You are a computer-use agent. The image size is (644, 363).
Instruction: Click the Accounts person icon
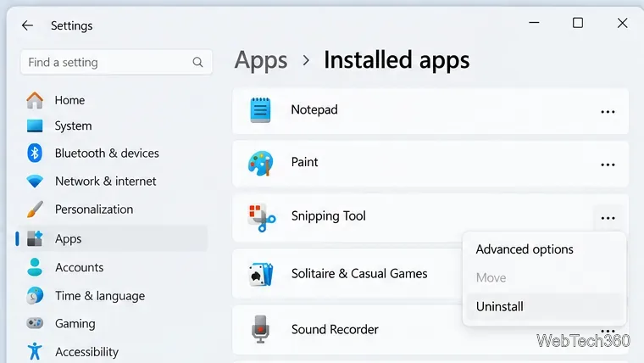pyautogui.click(x=35, y=267)
